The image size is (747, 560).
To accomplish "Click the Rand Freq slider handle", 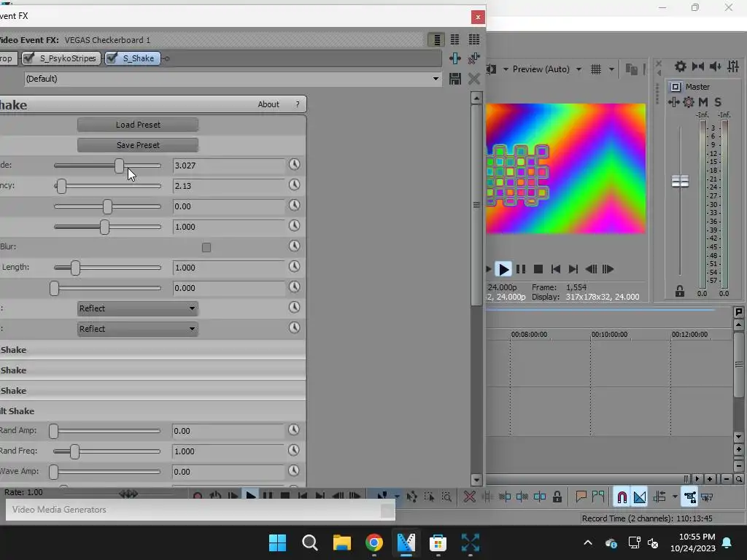I will click(x=74, y=451).
